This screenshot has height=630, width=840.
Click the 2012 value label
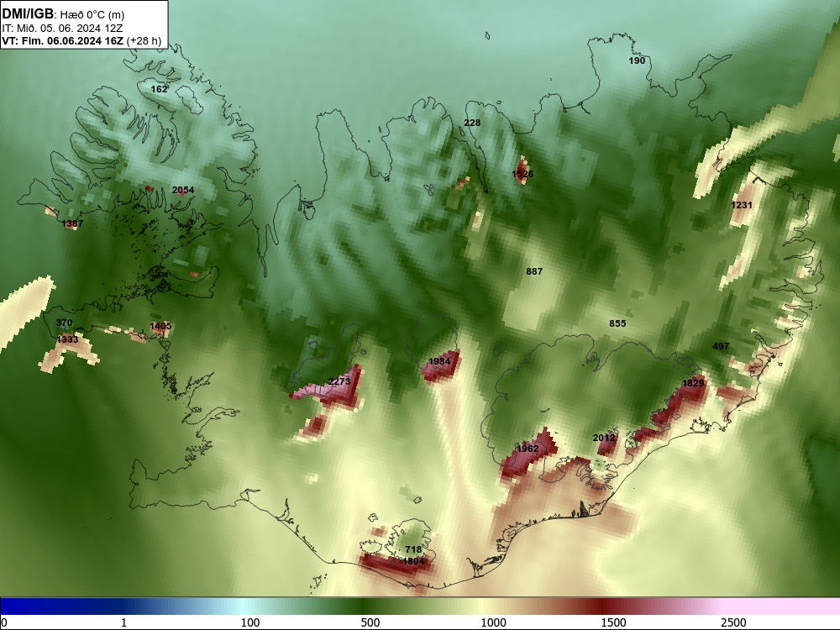tap(604, 438)
